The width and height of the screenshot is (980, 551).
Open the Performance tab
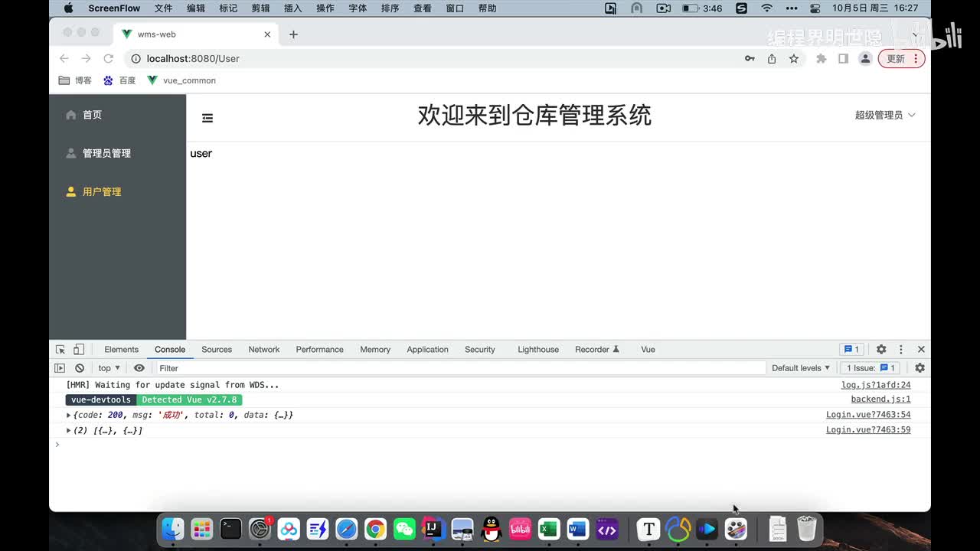(320, 349)
